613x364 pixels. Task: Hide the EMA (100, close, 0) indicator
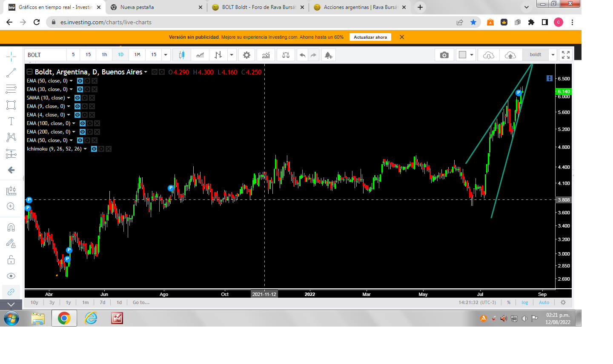[83, 123]
